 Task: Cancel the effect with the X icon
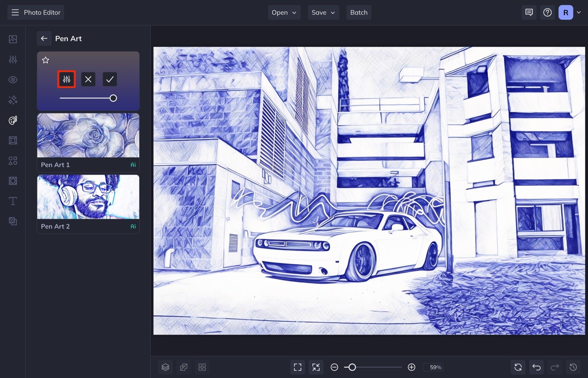[x=88, y=79]
